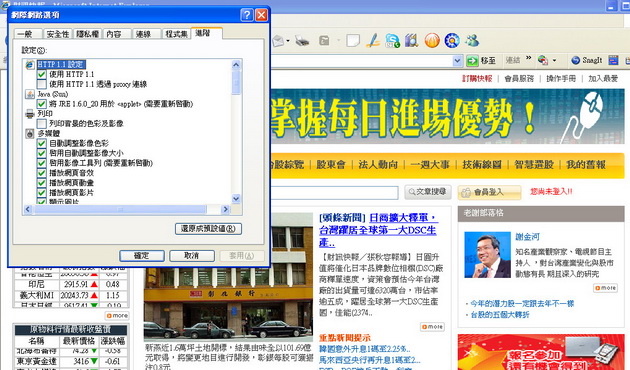630x370 pixels.
Task: Click the printer icon in the toolbar
Action: [x=302, y=41]
